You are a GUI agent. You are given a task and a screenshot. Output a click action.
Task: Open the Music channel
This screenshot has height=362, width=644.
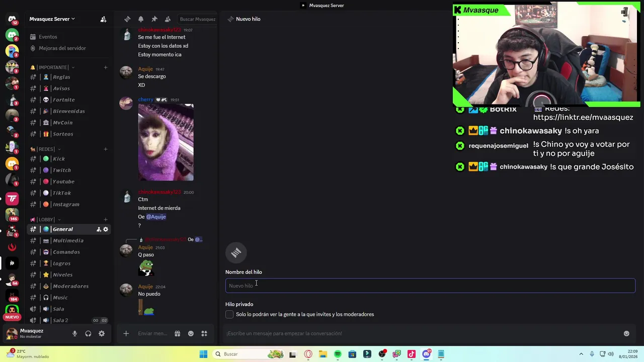pos(69,298)
